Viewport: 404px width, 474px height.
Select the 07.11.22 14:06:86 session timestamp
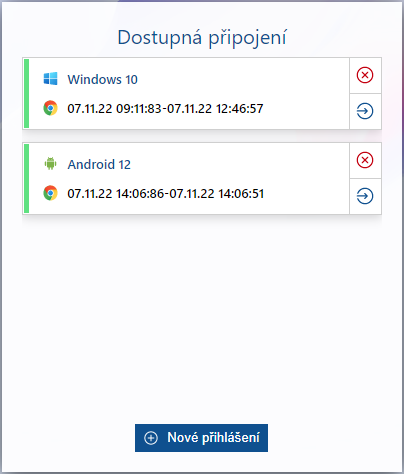coord(116,194)
